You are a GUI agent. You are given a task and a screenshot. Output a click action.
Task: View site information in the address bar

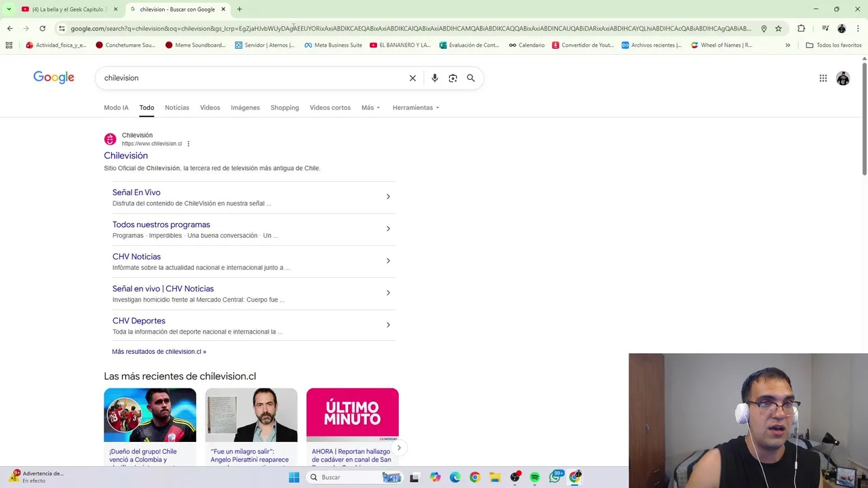62,28
